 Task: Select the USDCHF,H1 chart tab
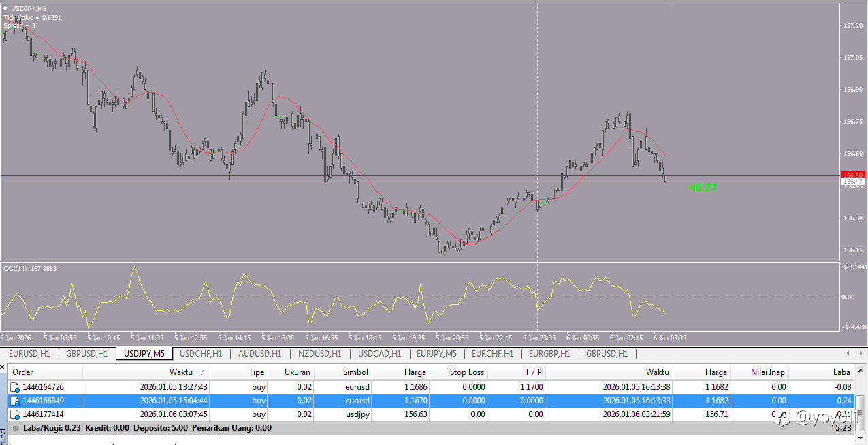pyautogui.click(x=201, y=354)
